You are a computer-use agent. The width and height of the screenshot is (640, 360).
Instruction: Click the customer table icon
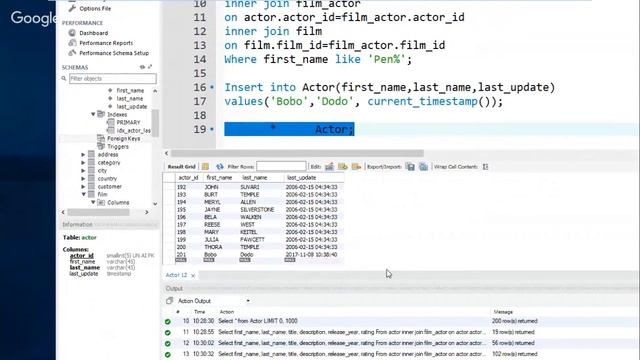tap(91, 186)
